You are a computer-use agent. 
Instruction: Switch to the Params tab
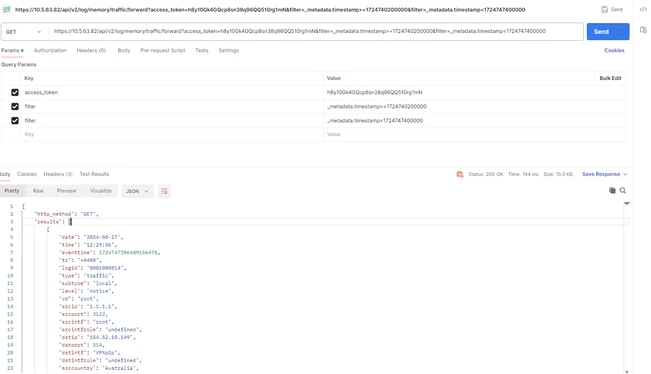12,50
